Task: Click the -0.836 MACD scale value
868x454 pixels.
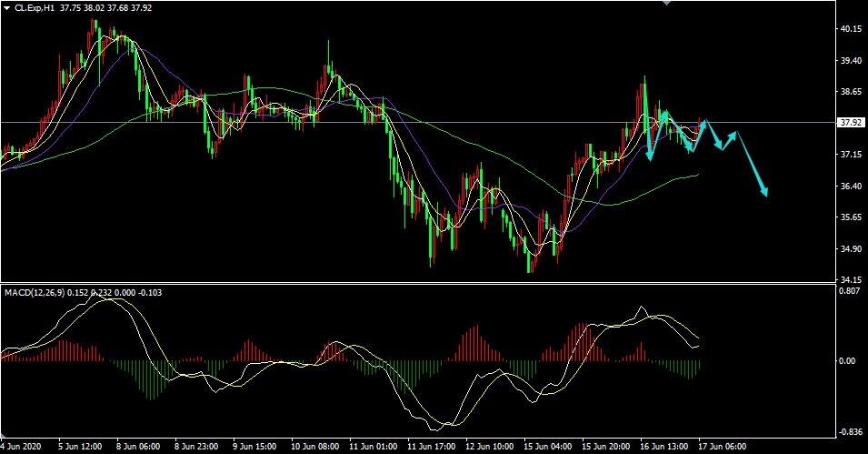Action: 849,432
